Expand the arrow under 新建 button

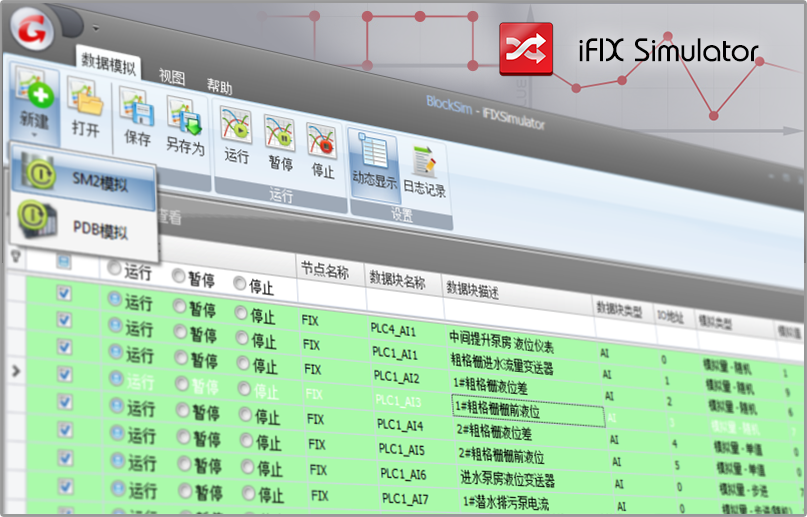(34, 135)
